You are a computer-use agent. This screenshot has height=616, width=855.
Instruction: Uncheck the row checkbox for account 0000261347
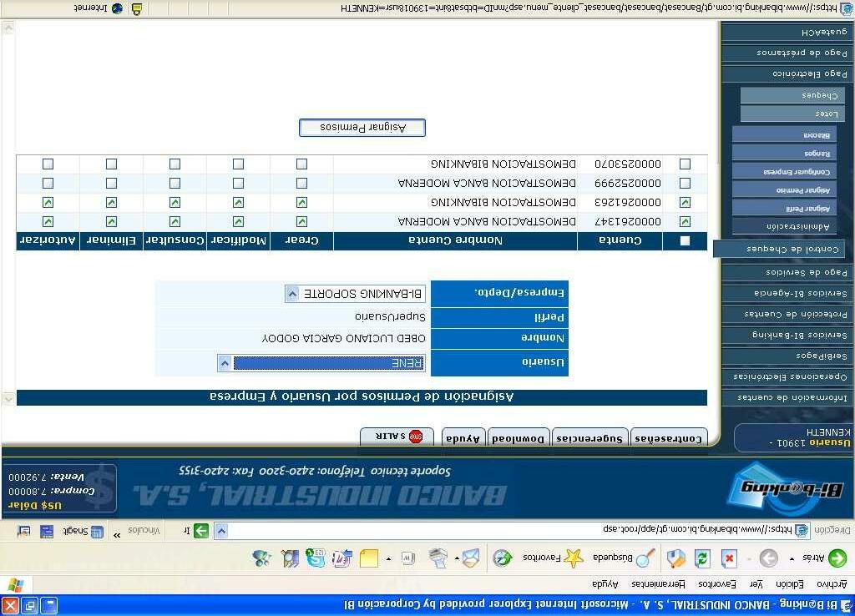tap(685, 221)
